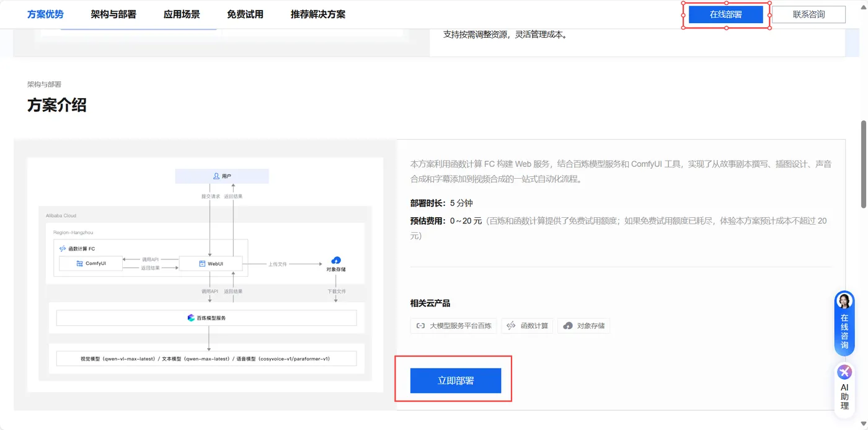Click the AI 助理 purple star icon
The image size is (868, 430).
coord(844,372)
